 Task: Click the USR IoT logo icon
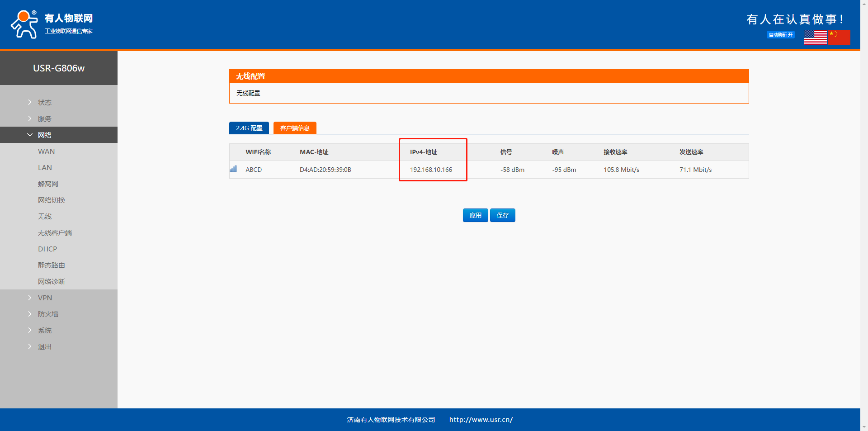point(25,24)
